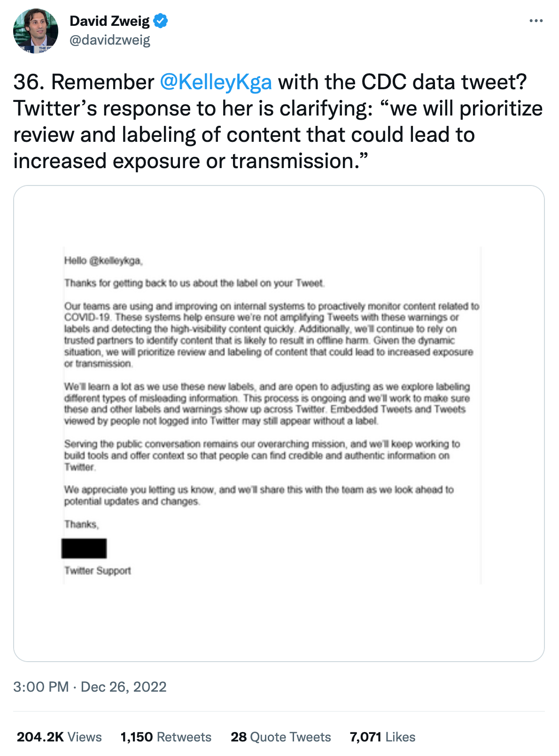Click the redacted black box in the email
Image resolution: width=559 pixels, height=756 pixels.
pos(84,548)
